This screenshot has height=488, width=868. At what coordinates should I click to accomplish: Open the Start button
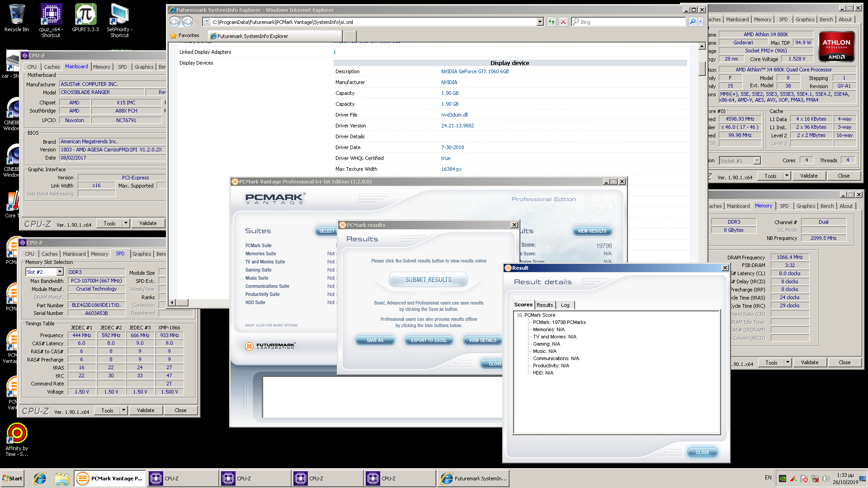click(13, 479)
